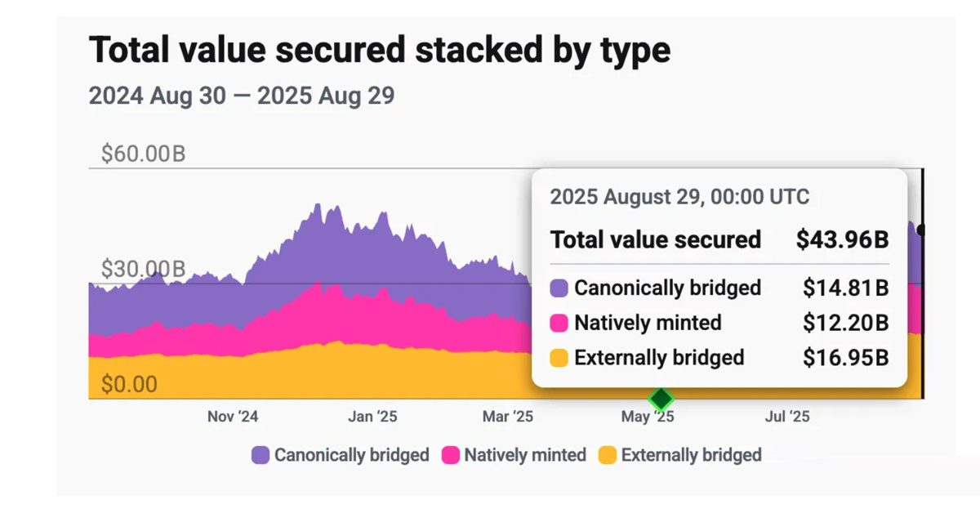Click the green diamond marker on the axis
The image size is (980, 509).
660,400
